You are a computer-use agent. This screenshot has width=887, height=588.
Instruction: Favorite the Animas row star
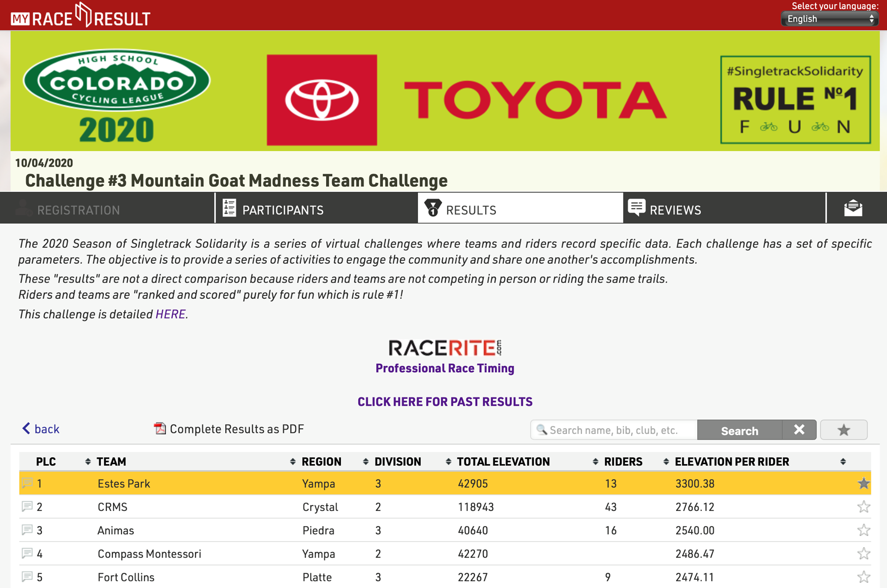tap(864, 530)
